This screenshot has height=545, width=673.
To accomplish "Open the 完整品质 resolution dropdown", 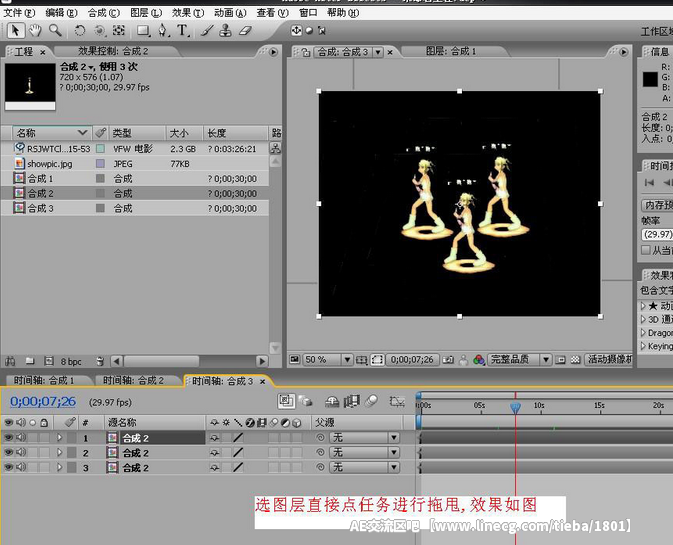I will (519, 360).
